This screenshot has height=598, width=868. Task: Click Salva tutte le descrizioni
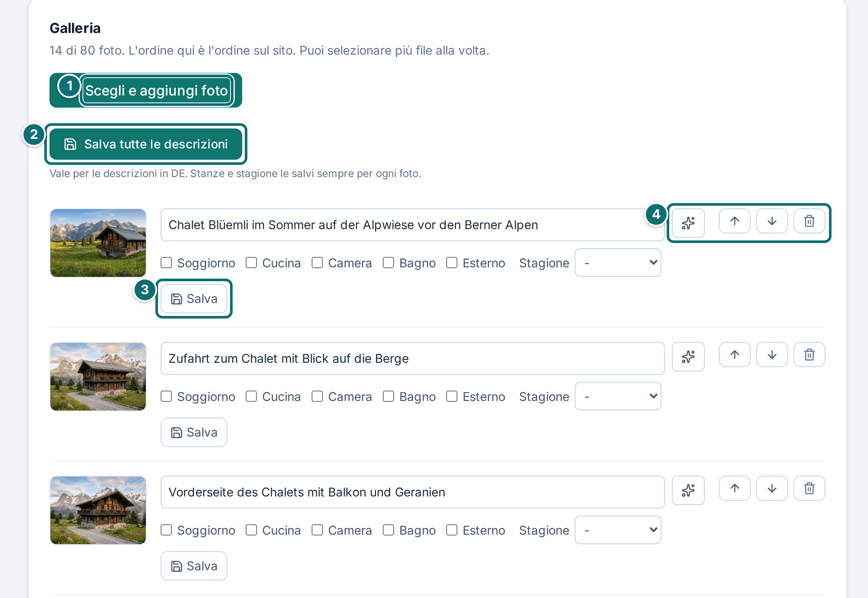click(146, 144)
